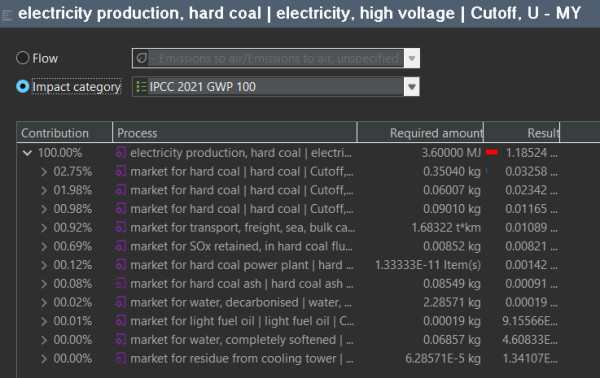Sort by the Required amount column header
The image size is (600, 378).
click(420, 133)
